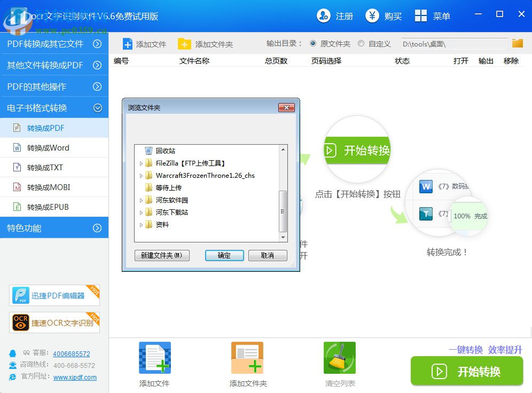Click the 文件名称 column header
The width and height of the screenshot is (532, 393).
pyautogui.click(x=194, y=61)
